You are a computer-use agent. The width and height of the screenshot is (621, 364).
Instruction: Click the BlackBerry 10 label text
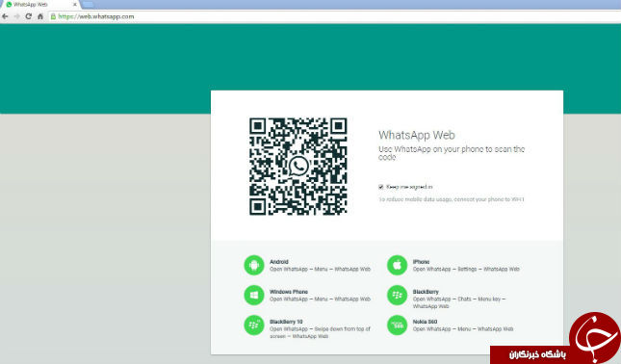point(286,322)
